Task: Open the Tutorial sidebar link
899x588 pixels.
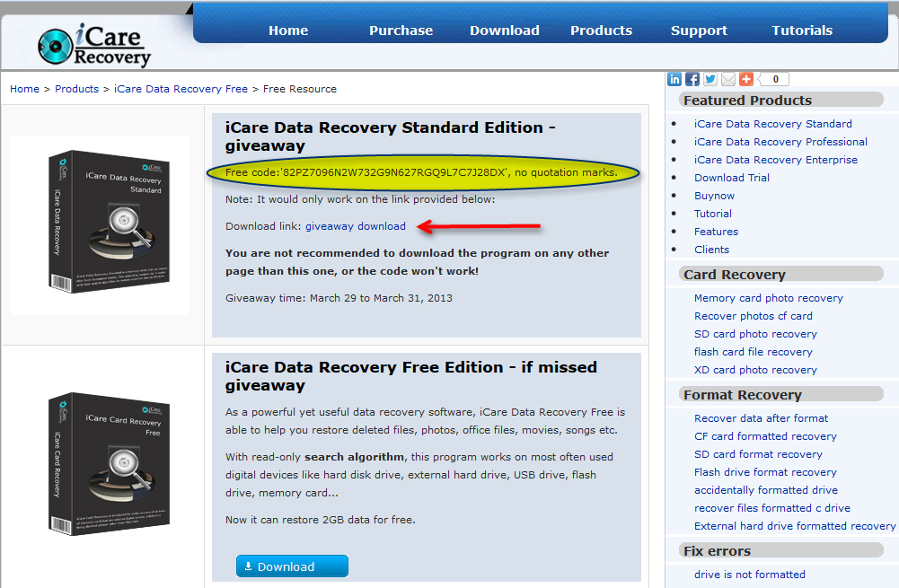Action: pyautogui.click(x=713, y=214)
